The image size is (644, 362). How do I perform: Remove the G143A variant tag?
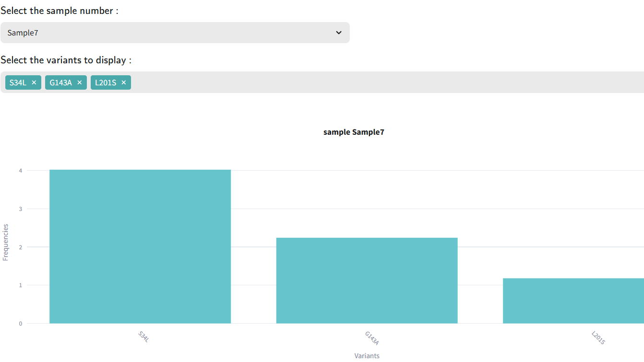80,82
